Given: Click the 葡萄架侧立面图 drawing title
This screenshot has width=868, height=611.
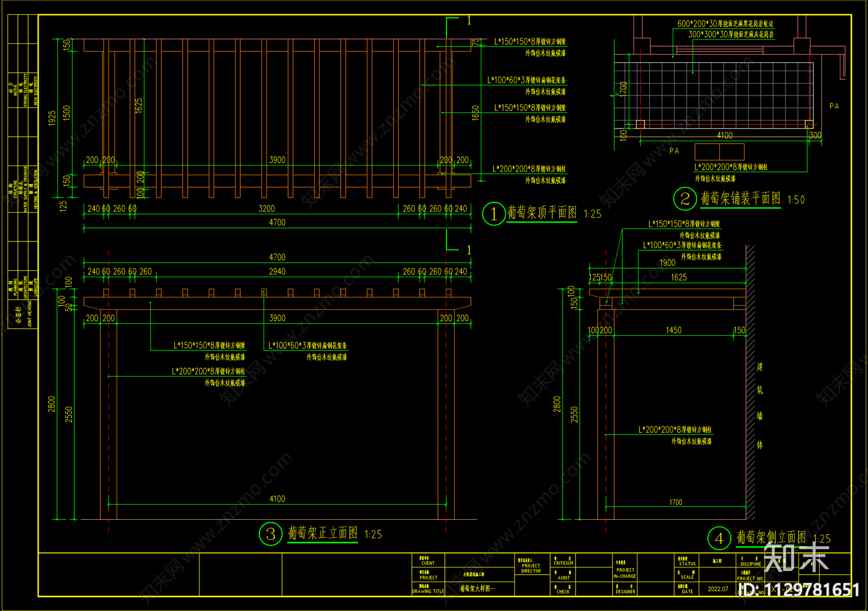Looking at the screenshot, I should (771, 538).
